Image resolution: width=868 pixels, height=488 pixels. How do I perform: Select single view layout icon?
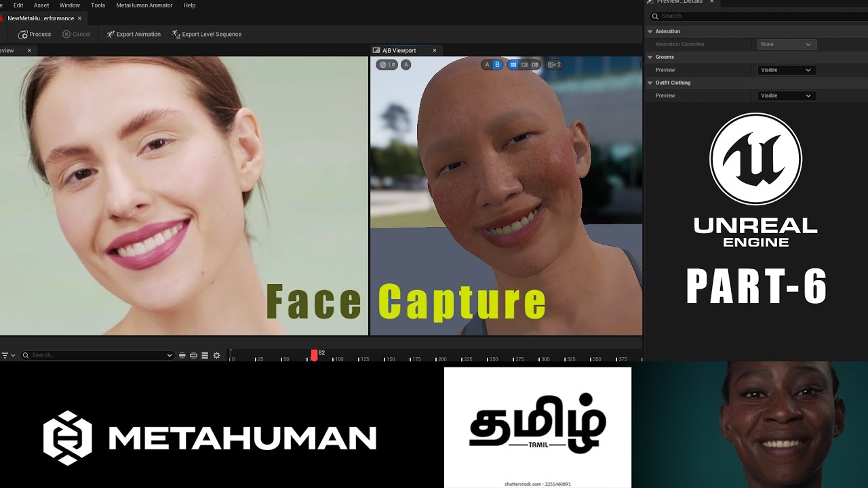tap(513, 64)
